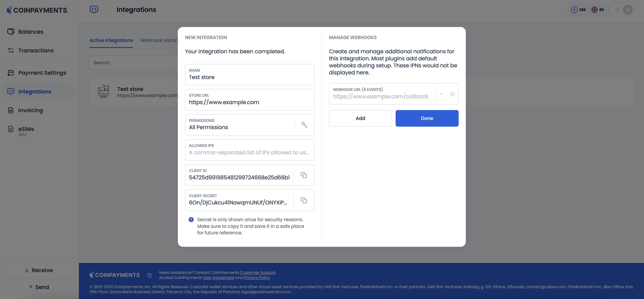Click the Permissions key icon
The height and width of the screenshot is (299, 644).
(x=304, y=125)
